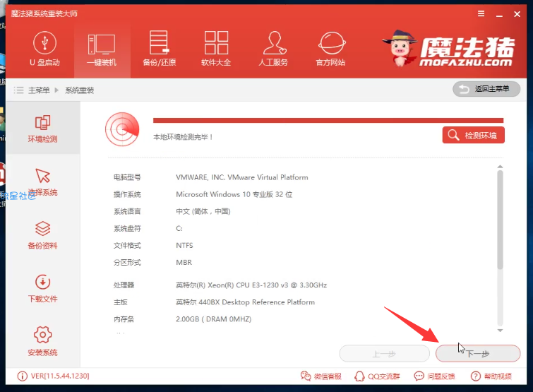Viewport: 533px width, 392px height.
Task: Click the MBR partition value
Action: (x=184, y=263)
